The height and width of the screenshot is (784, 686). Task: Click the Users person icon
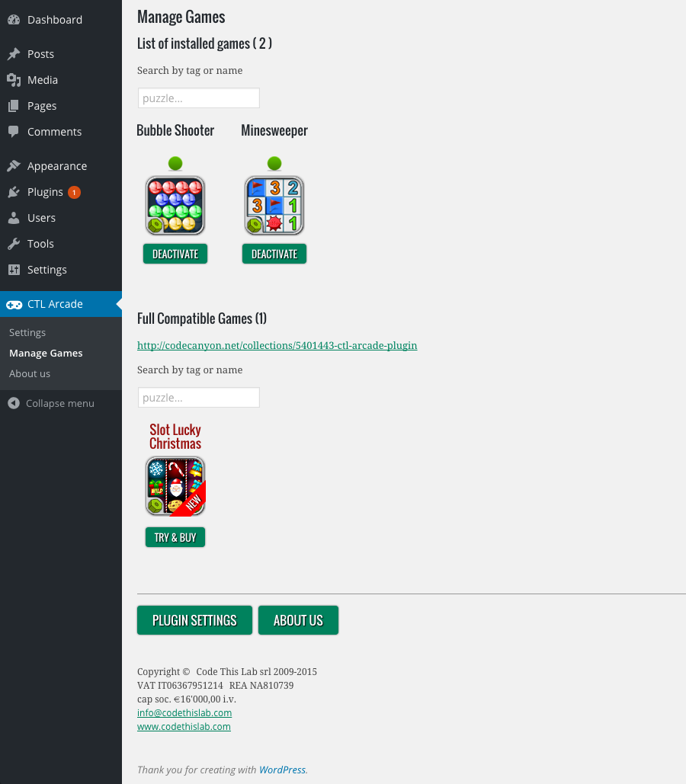click(x=14, y=218)
